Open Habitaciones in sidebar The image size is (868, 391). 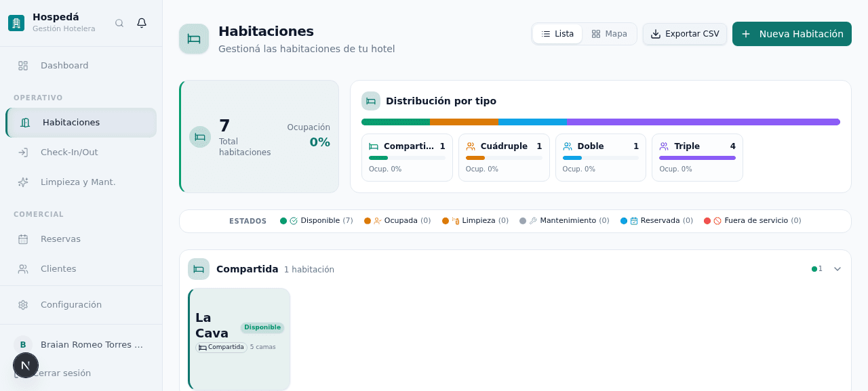(81, 123)
